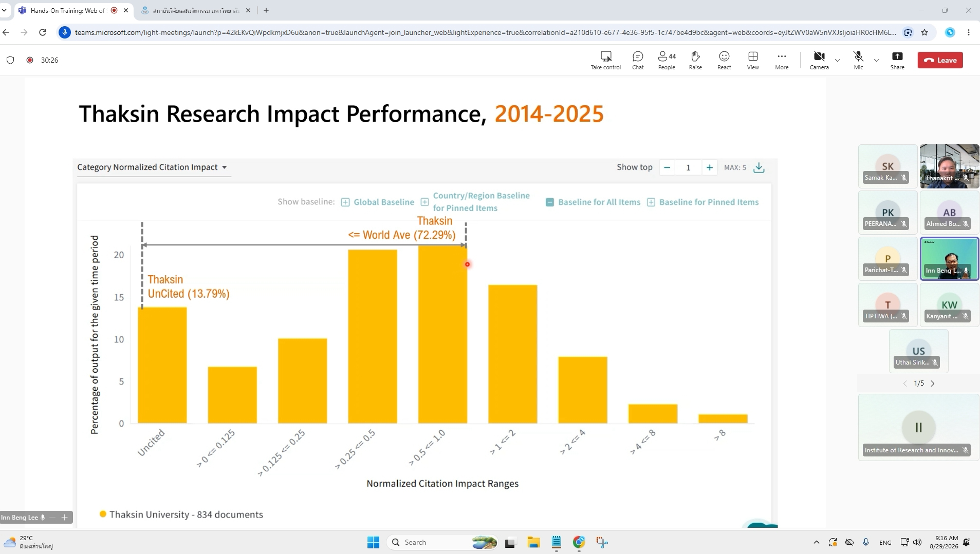Open the Windows Start menu
This screenshot has width=980, height=554.
tap(374, 542)
